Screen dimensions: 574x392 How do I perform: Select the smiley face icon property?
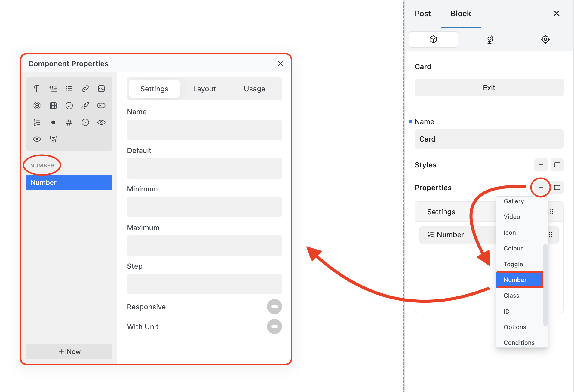(69, 106)
